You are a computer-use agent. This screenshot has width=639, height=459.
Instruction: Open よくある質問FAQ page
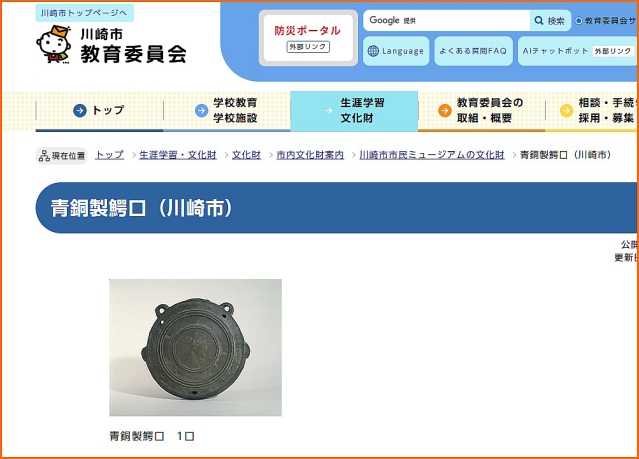[473, 51]
